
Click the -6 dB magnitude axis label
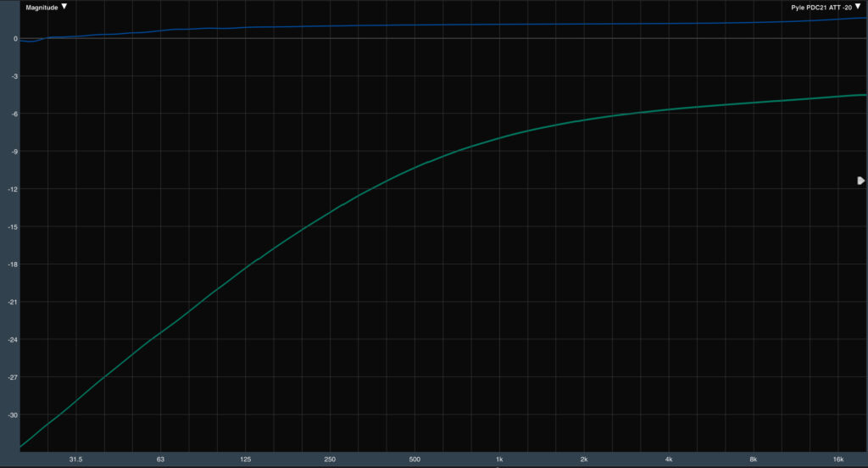point(14,114)
